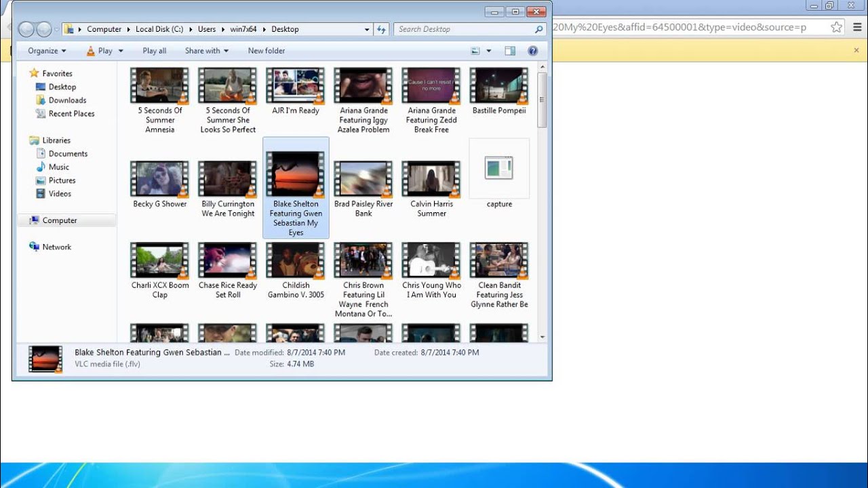The image size is (868, 488).
Task: Dismiss the yellow browser infobar
Action: pos(856,51)
